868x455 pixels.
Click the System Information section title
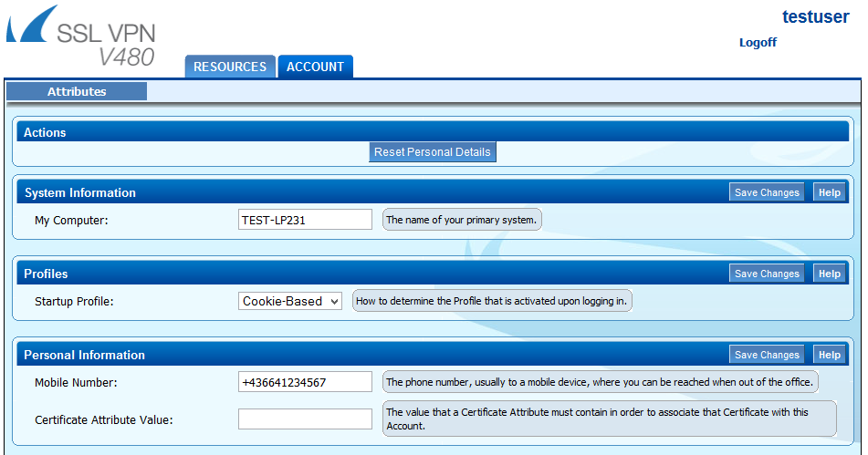point(80,193)
